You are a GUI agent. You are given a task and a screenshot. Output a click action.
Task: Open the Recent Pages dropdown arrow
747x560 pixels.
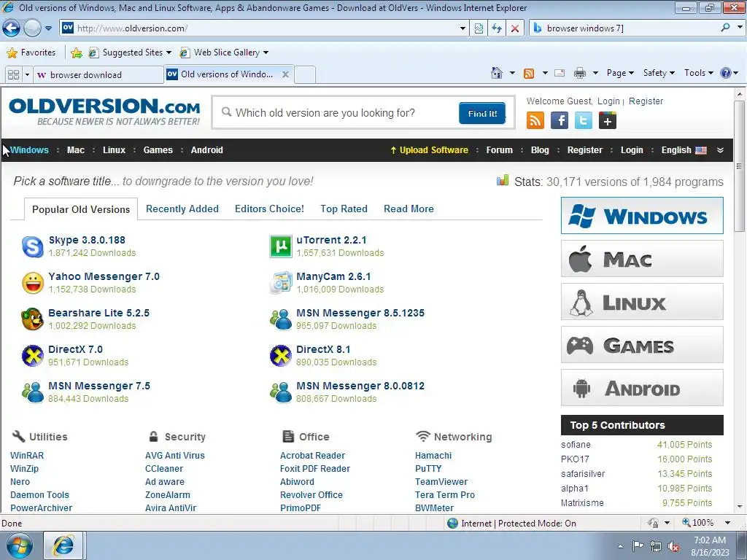48,28
